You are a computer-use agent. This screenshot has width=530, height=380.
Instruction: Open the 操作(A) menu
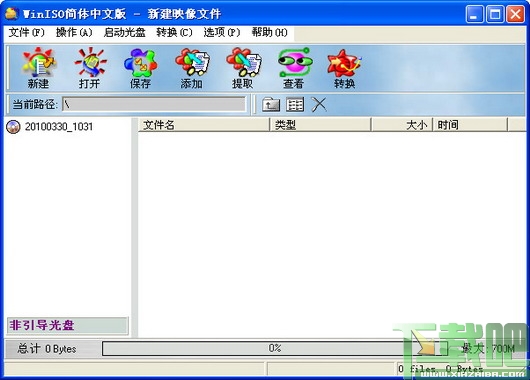[x=74, y=32]
